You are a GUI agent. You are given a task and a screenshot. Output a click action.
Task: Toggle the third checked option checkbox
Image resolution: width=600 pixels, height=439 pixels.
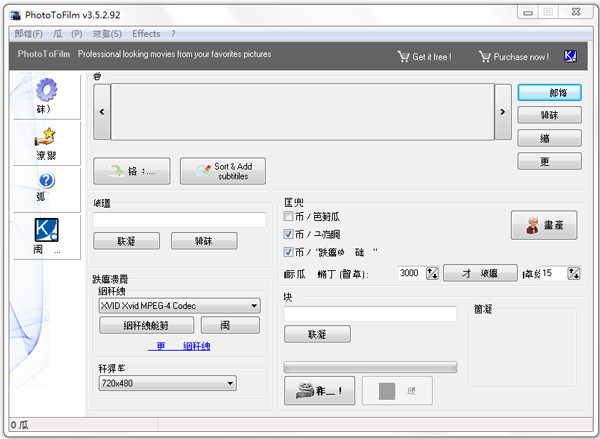click(x=288, y=252)
